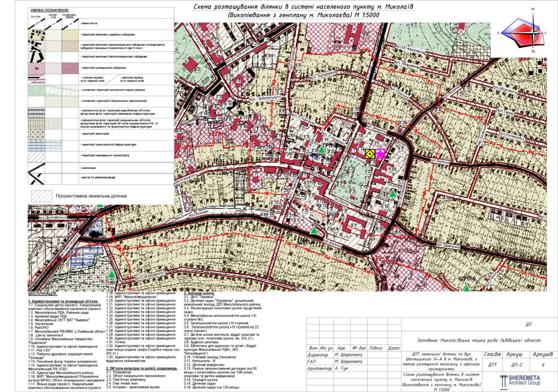The width and height of the screenshot is (558, 392).
Task: Click explication entry '1.19. МКП "Миколаївводоканал"'
Action: click(x=131, y=297)
